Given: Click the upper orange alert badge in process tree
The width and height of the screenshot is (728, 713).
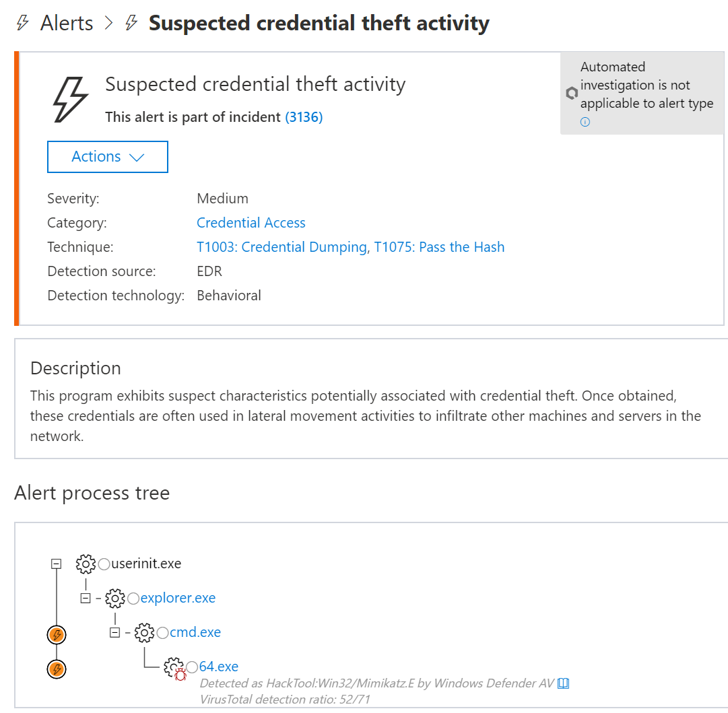Looking at the screenshot, I should click(57, 634).
